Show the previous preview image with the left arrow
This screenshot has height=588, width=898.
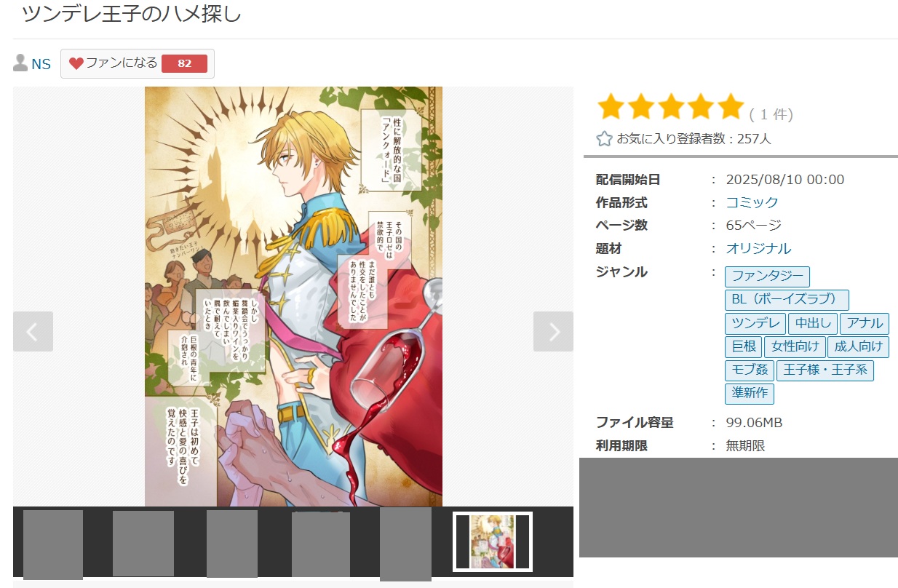(x=33, y=332)
